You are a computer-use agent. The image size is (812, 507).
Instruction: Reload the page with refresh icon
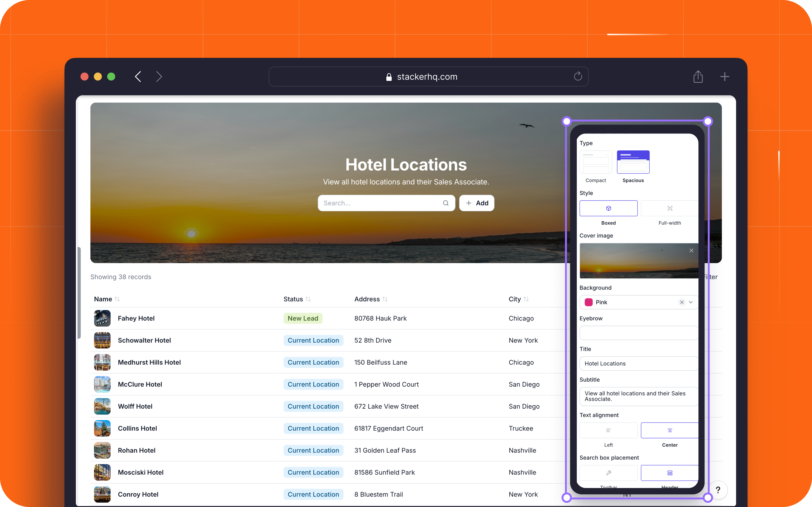578,76
